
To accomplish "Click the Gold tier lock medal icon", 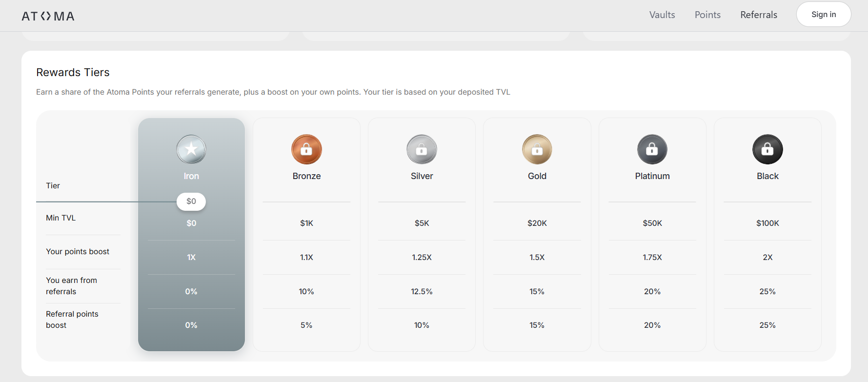I will click(537, 149).
